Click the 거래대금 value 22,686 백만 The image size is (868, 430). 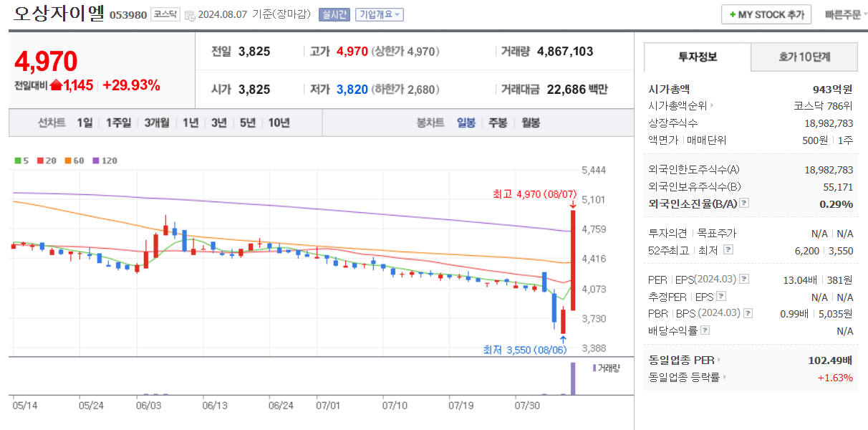tap(577, 90)
